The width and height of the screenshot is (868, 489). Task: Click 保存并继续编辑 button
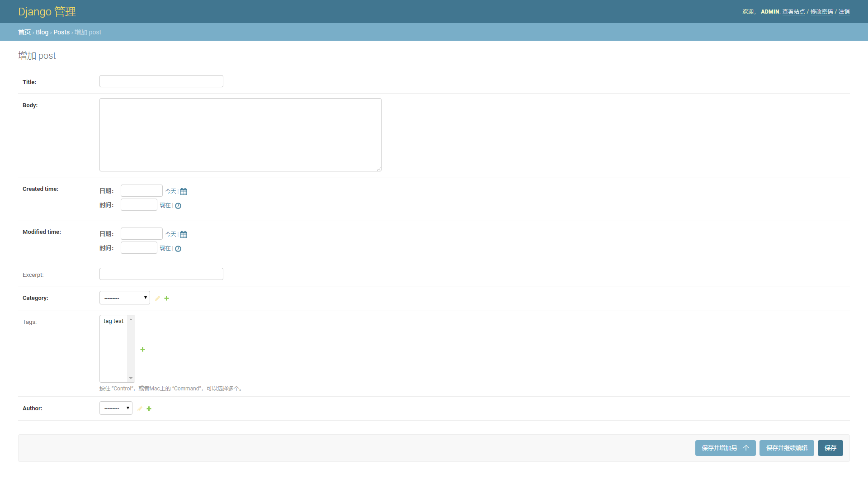(787, 448)
